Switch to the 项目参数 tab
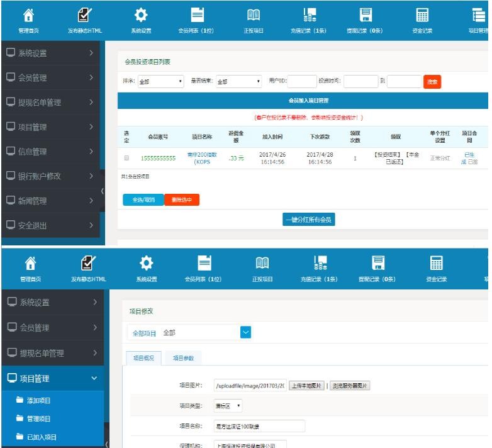 pyautogui.click(x=183, y=358)
